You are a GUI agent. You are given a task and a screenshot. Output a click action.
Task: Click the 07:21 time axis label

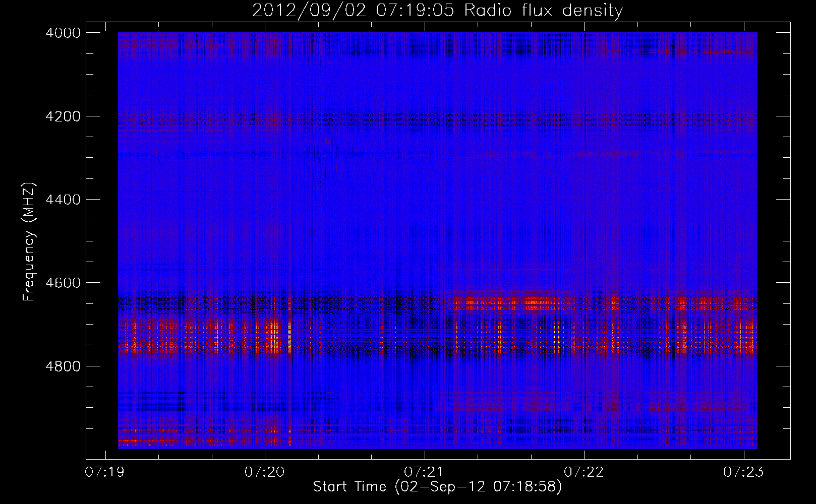click(424, 472)
